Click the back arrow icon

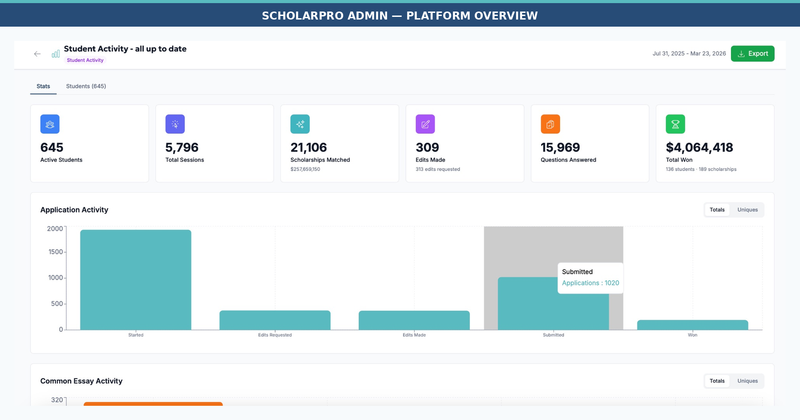[37, 54]
